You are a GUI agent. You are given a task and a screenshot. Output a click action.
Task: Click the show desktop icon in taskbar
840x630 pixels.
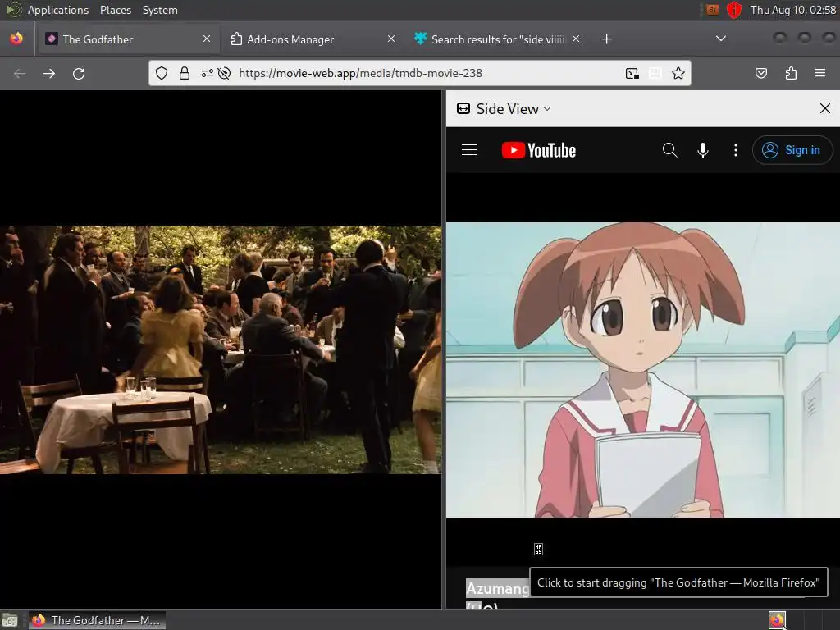click(10, 620)
